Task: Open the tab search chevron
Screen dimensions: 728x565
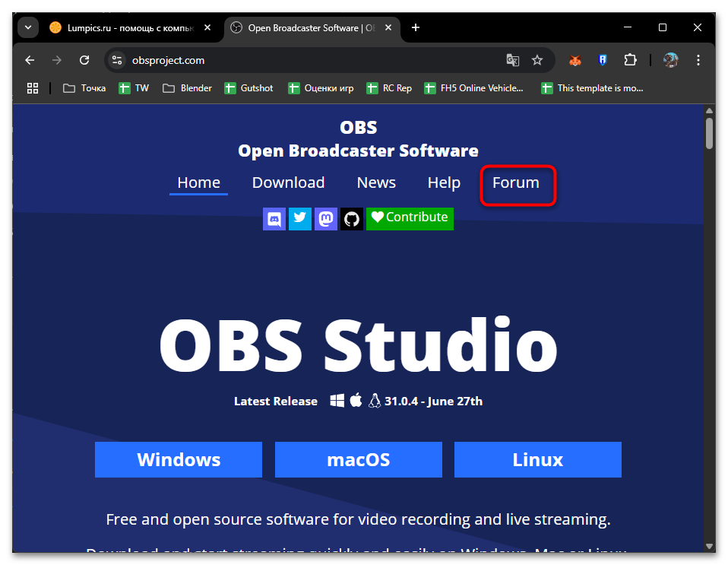Action: 27,27
